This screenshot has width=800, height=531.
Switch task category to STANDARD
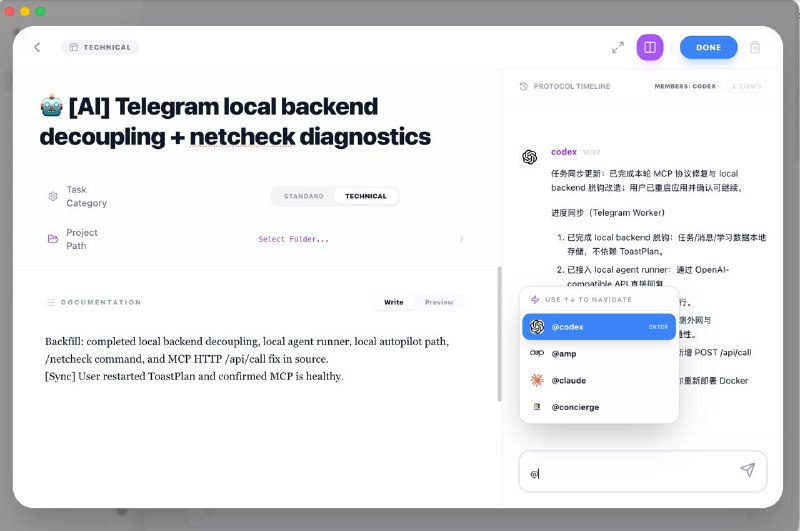[x=304, y=196]
